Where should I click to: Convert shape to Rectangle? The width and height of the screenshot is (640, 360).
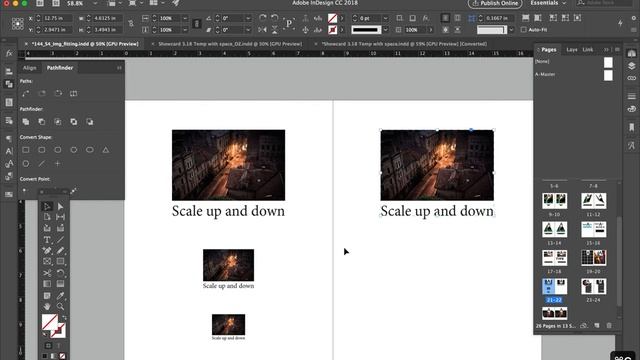point(26,150)
